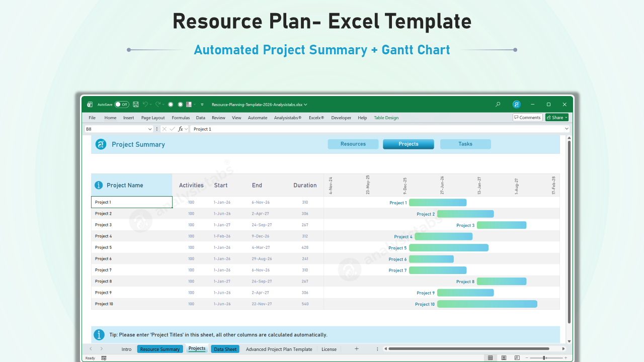Viewport: 644px width, 362px height.
Task: Open the Name Box dropdown
Action: [x=150, y=129]
